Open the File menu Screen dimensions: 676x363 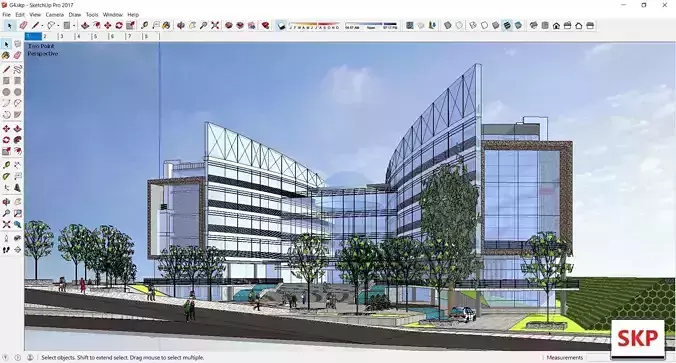click(6, 14)
